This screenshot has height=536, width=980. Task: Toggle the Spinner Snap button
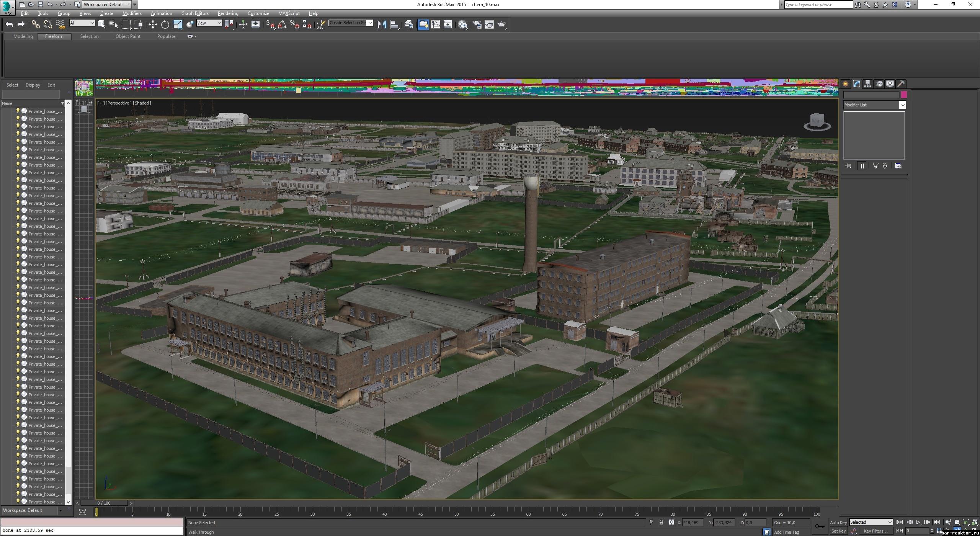(x=307, y=25)
